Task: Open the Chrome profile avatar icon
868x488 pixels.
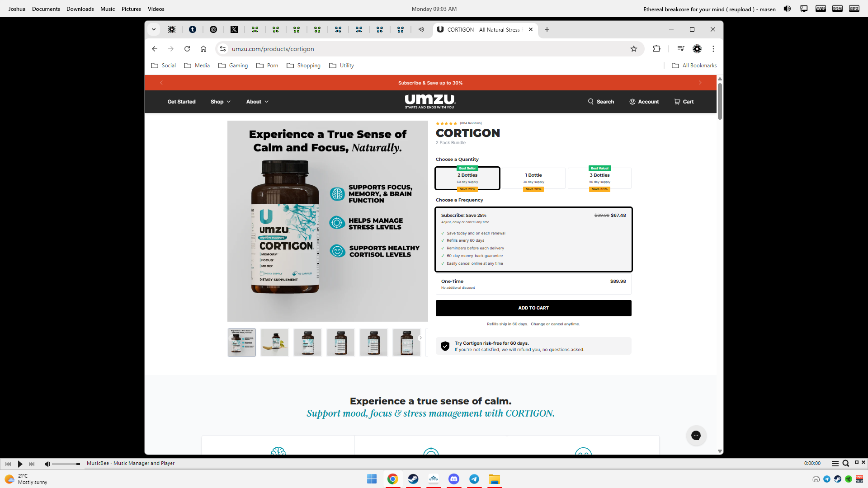Action: coord(697,49)
